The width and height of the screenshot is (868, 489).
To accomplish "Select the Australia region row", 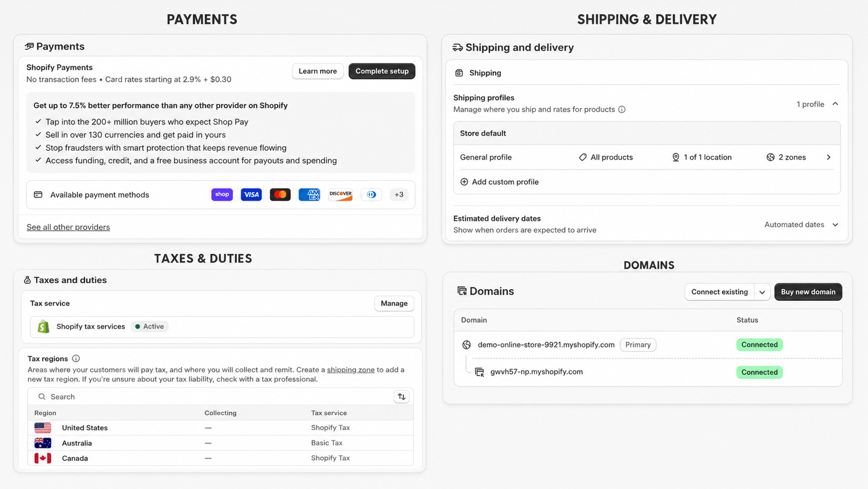I will coord(221,443).
